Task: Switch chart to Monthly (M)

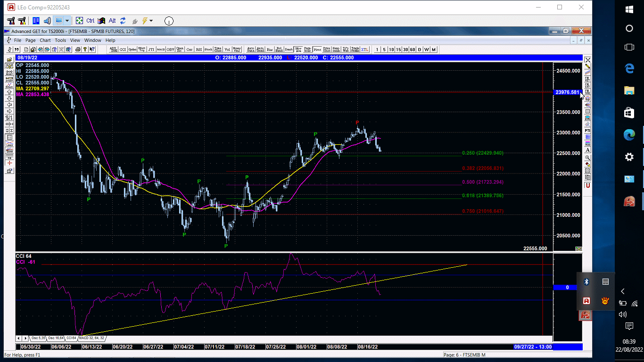Action: (x=433, y=49)
